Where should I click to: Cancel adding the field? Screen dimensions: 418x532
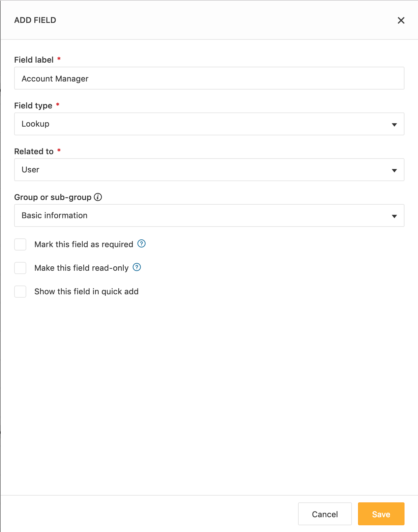click(x=325, y=514)
